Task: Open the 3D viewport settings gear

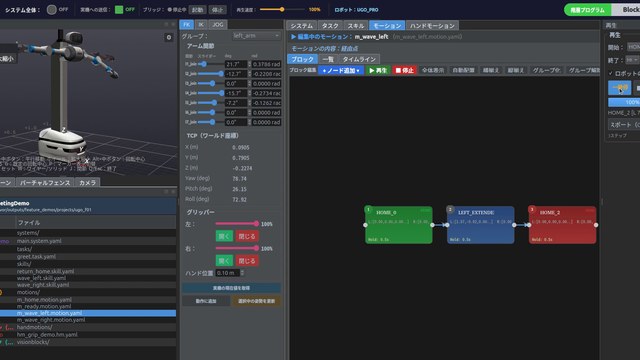Action: click(x=169, y=38)
